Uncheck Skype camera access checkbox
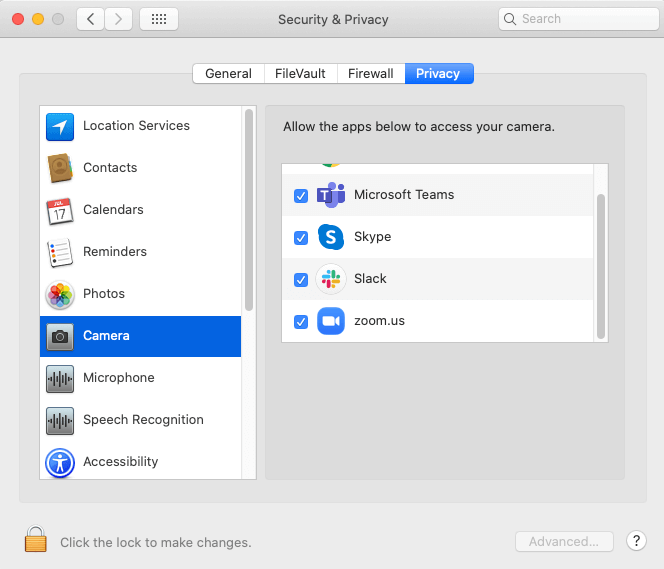 coord(301,238)
